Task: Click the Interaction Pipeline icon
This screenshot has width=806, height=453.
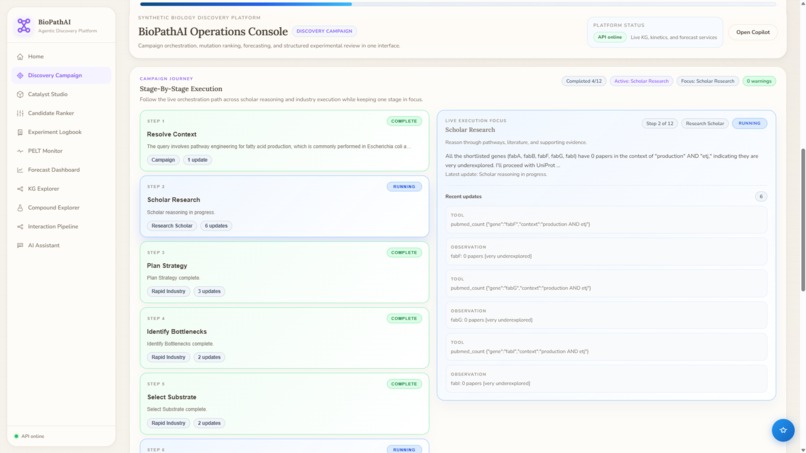Action: (20, 227)
